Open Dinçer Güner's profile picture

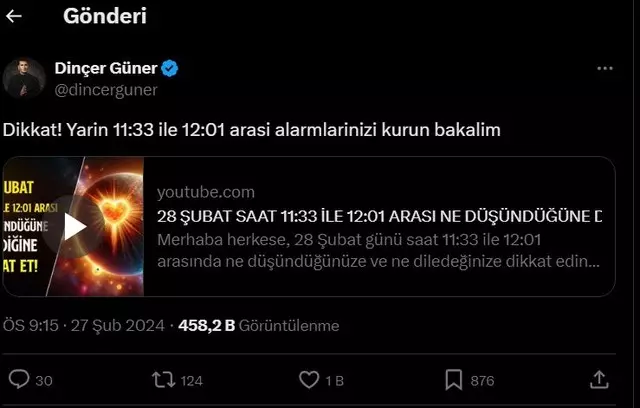point(24,79)
